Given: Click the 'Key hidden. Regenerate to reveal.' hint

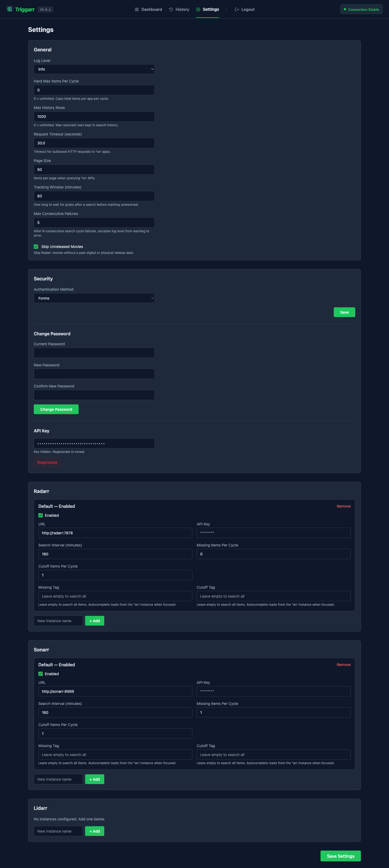Looking at the screenshot, I should point(59,452).
